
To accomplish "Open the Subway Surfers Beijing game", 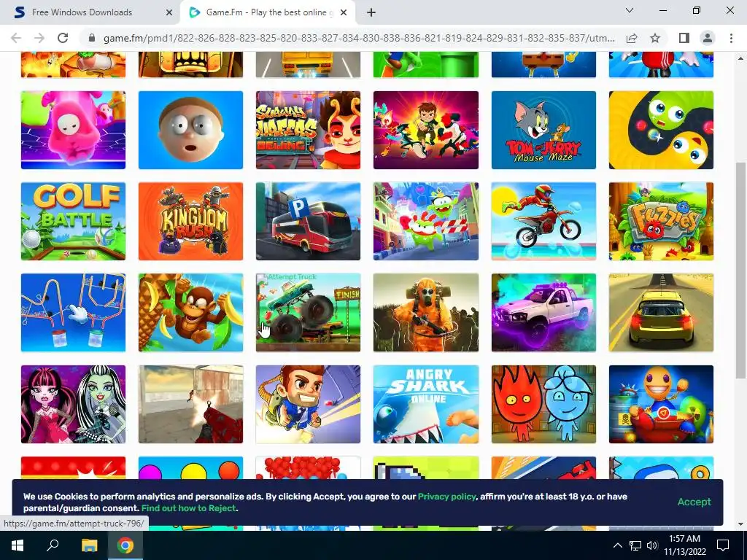I will [309, 130].
